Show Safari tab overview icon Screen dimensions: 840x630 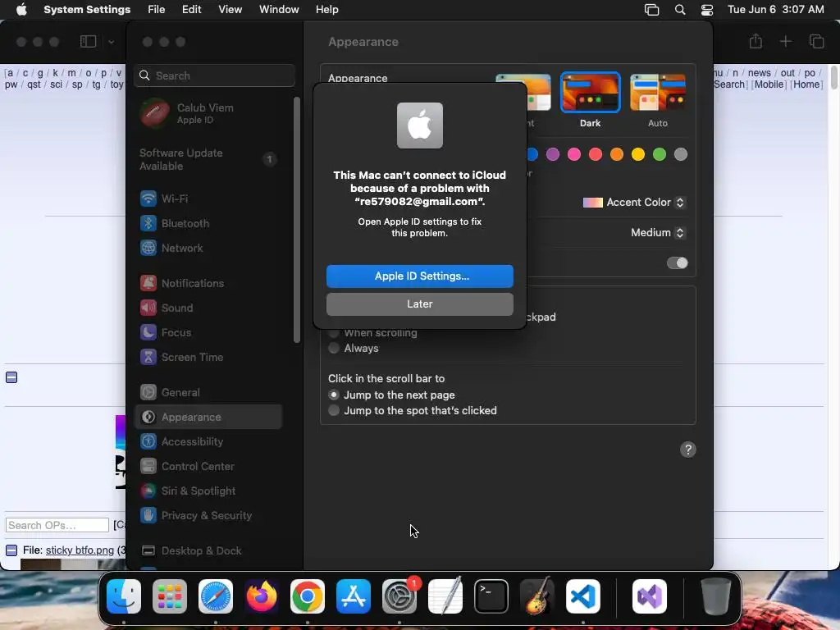click(x=816, y=41)
